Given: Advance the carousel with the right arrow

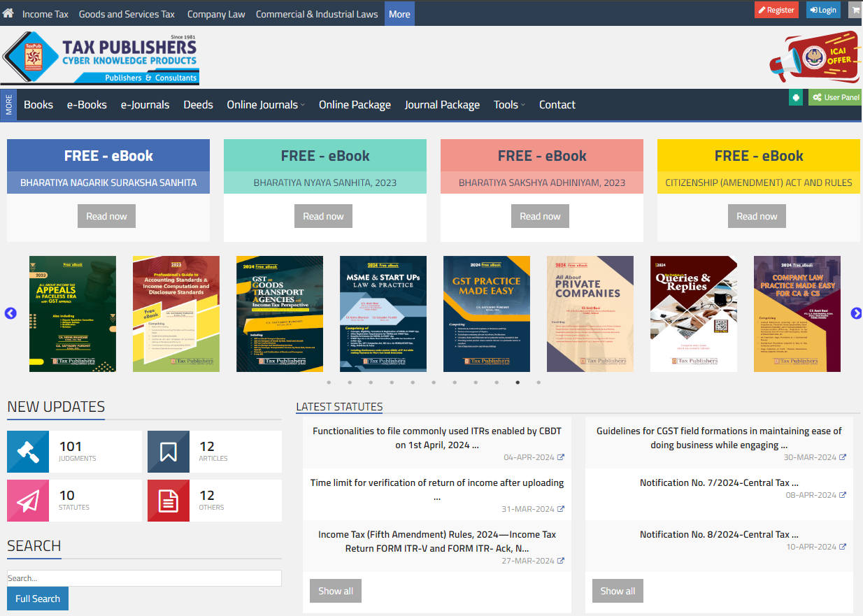Looking at the screenshot, I should tap(856, 313).
